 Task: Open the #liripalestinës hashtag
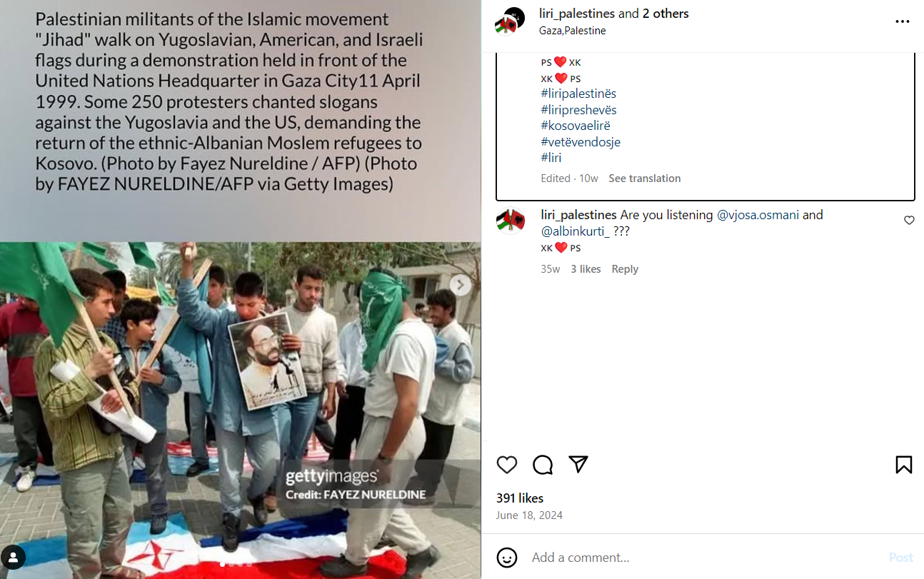tap(578, 94)
